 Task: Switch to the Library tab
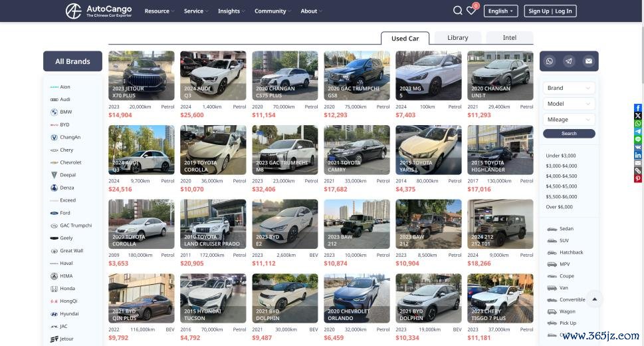pos(457,37)
